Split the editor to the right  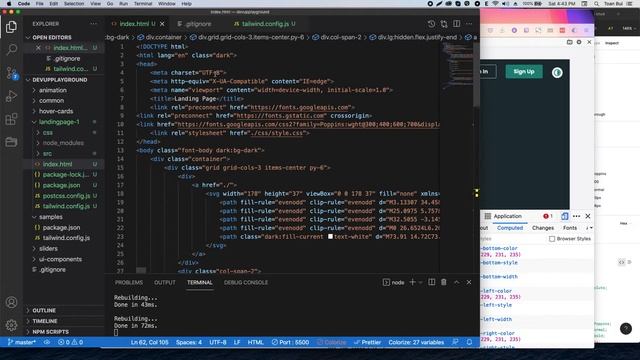point(456,24)
